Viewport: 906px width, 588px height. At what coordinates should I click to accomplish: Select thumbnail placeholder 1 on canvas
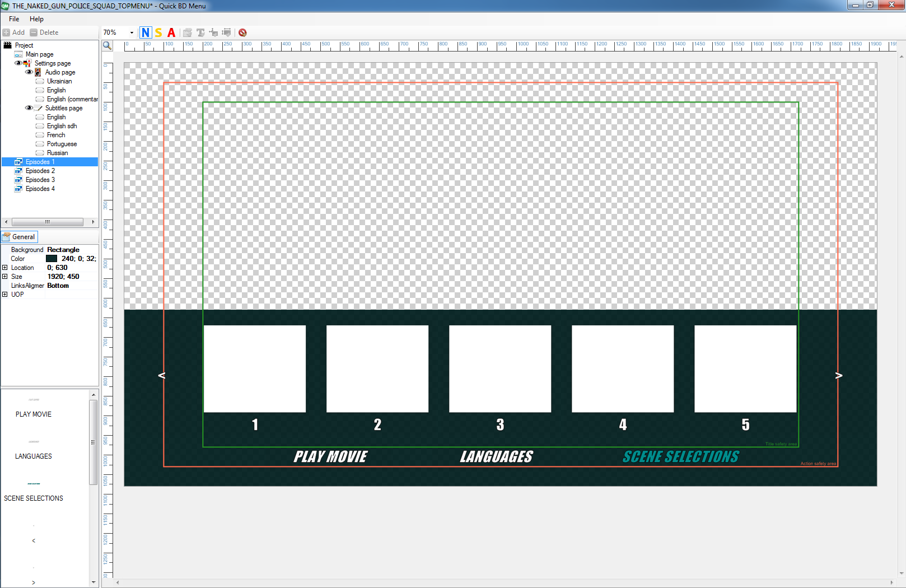[x=255, y=369]
